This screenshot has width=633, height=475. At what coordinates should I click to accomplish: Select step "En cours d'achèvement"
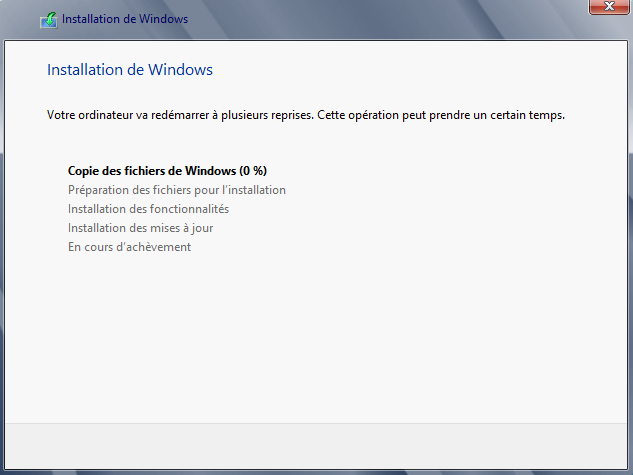pyautogui.click(x=129, y=247)
